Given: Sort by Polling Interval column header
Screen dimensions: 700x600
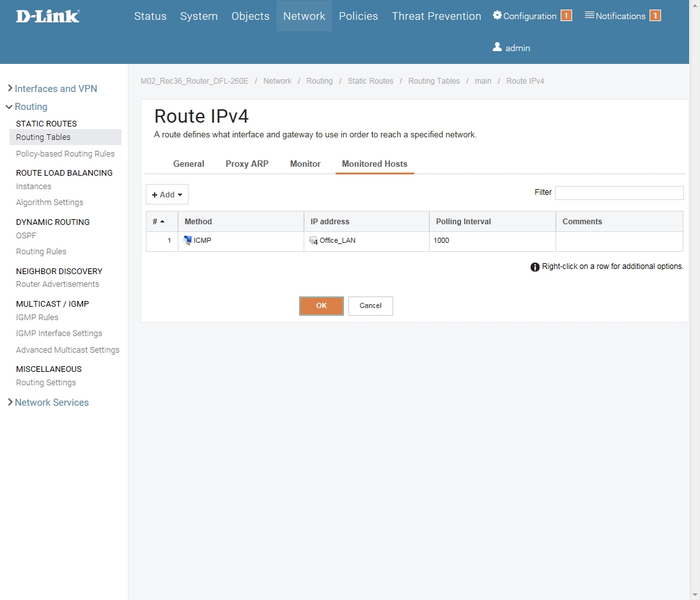Looking at the screenshot, I should 492,222.
